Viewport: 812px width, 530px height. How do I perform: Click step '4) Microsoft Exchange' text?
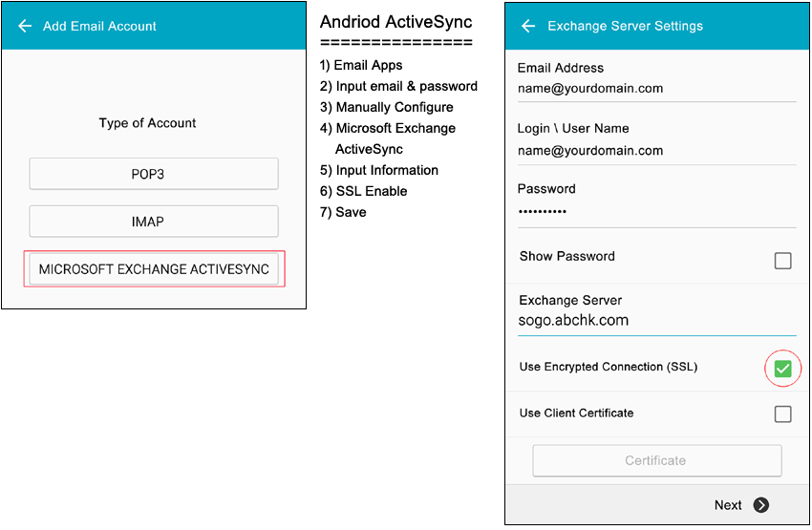click(388, 128)
